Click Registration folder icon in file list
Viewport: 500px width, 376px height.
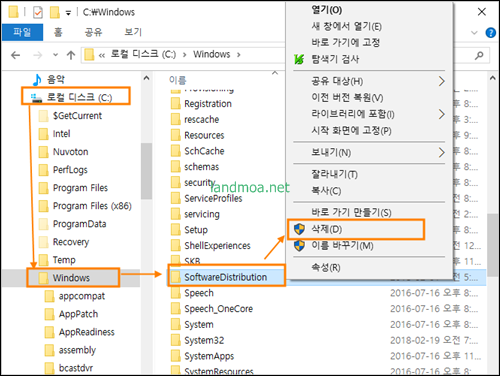point(176,104)
